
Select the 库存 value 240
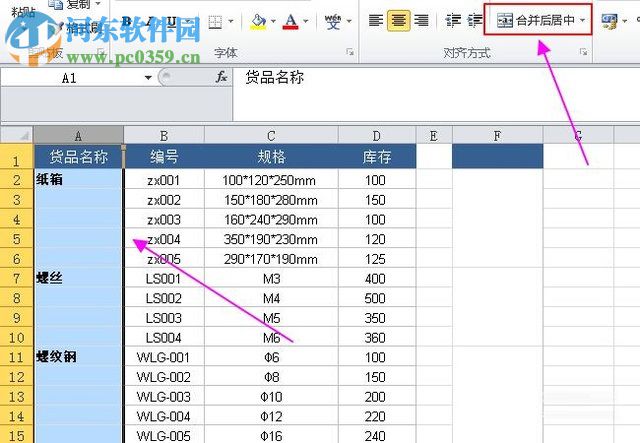pyautogui.click(x=377, y=435)
